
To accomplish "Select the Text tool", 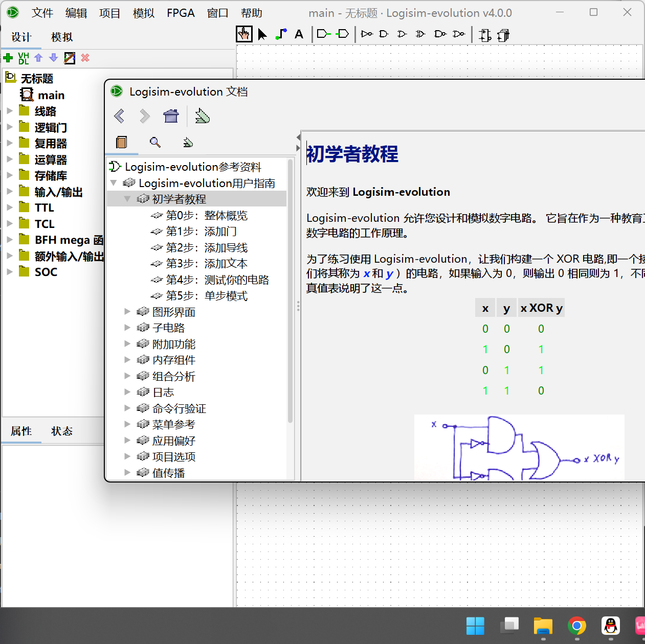I will pyautogui.click(x=299, y=34).
